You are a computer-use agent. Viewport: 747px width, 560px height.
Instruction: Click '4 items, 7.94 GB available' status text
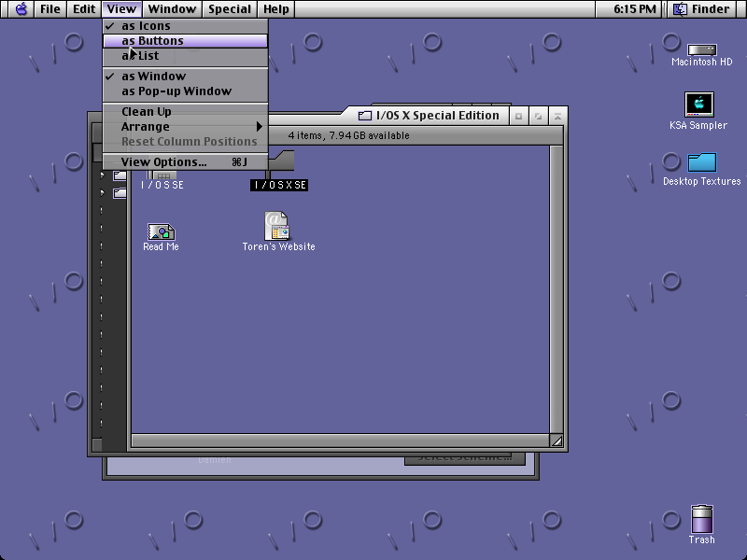pyautogui.click(x=348, y=135)
